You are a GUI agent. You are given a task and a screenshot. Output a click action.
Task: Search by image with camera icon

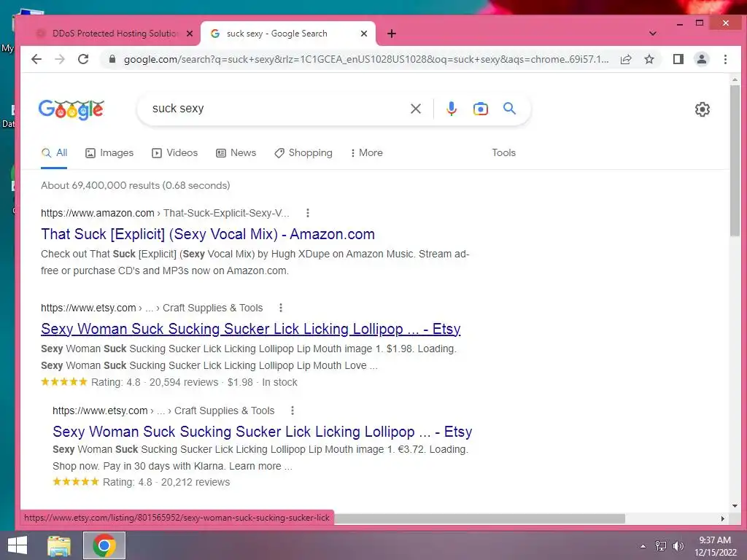coord(480,109)
